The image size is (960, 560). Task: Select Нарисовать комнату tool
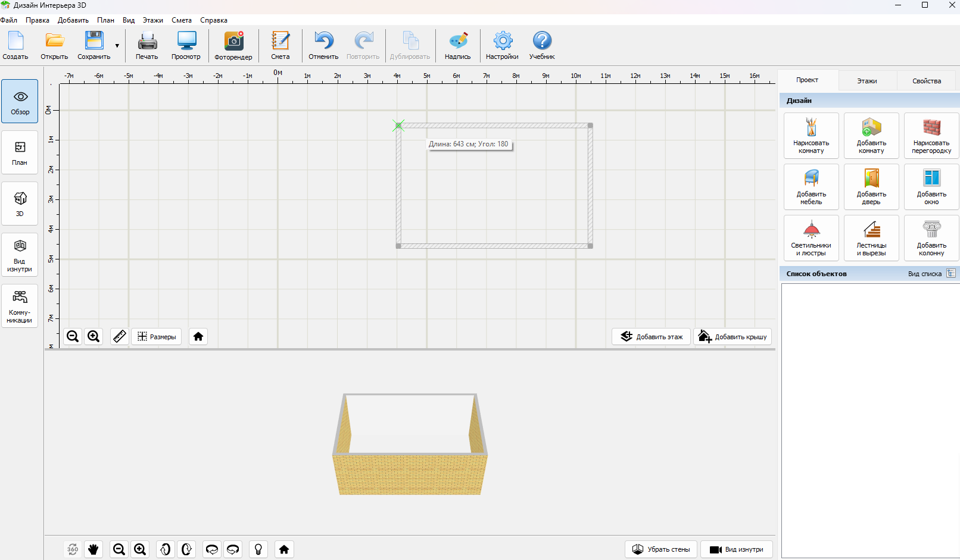point(811,136)
